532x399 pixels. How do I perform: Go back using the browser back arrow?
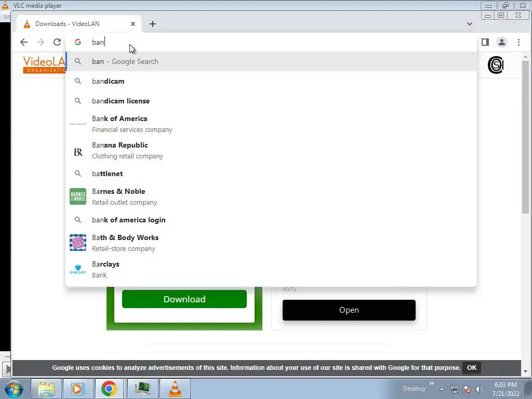pos(24,42)
